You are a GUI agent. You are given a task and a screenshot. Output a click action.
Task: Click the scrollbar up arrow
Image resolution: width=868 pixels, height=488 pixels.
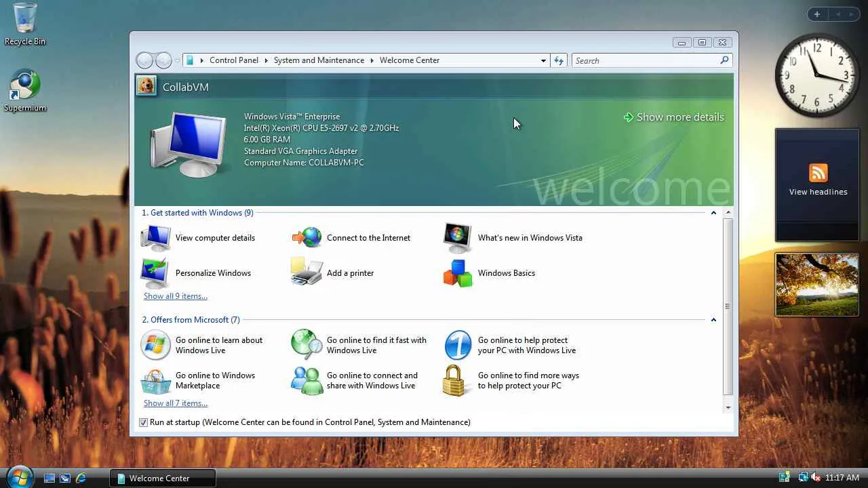click(728, 213)
